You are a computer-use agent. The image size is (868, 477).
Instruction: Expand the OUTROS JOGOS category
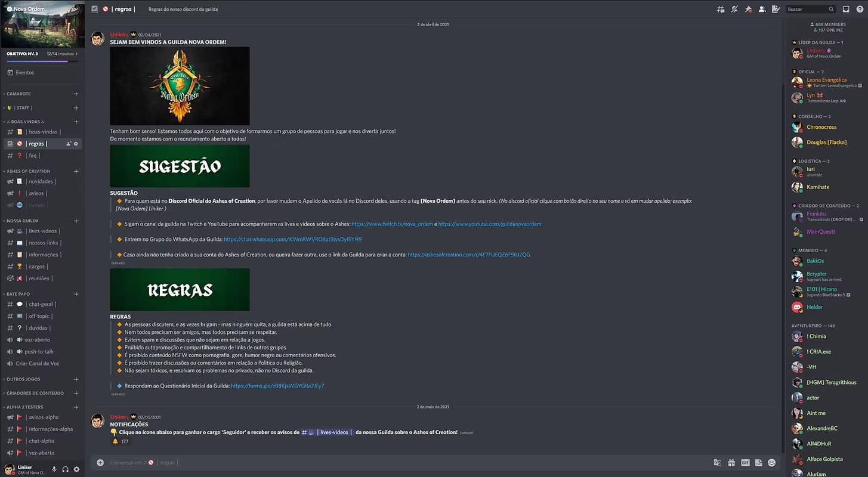click(23, 379)
